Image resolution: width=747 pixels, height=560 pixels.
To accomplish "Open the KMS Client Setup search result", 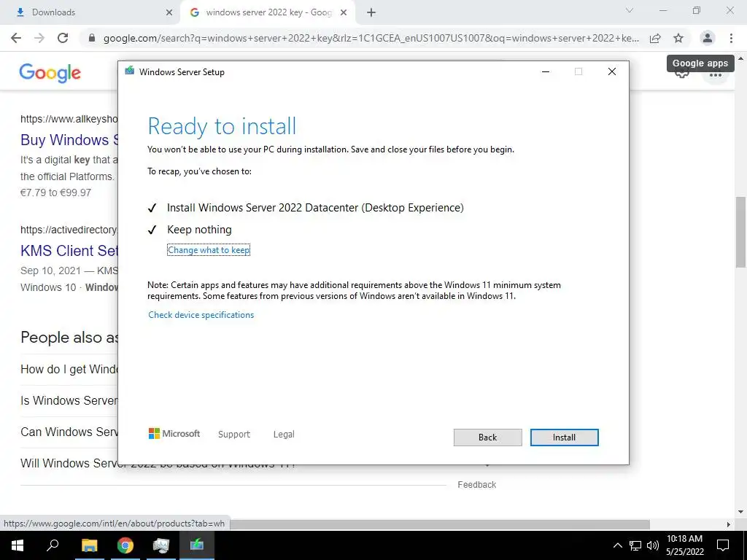I will (x=69, y=251).
